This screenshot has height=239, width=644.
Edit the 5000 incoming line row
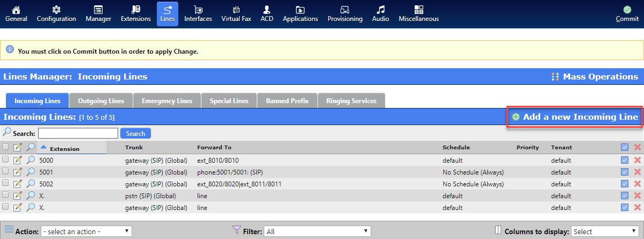(18, 160)
